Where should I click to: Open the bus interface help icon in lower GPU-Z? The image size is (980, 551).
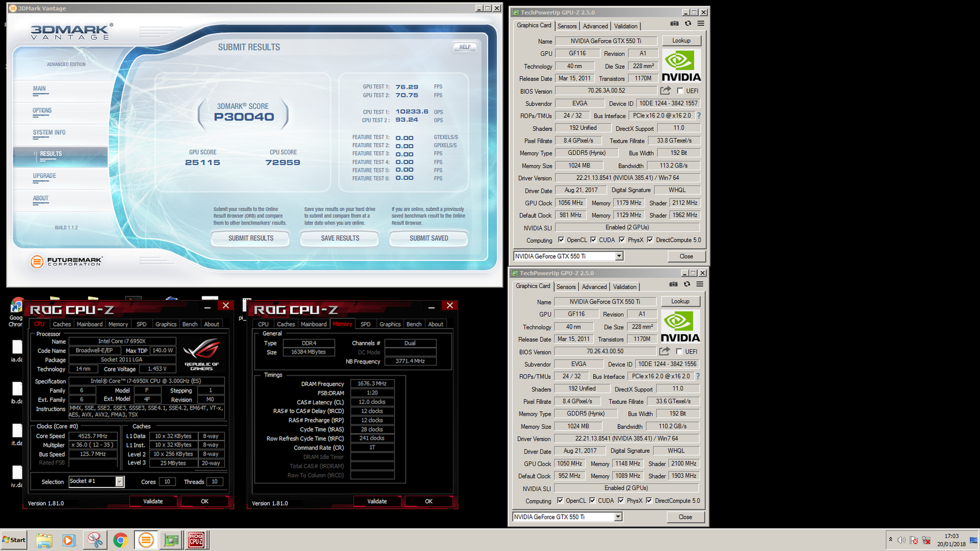pyautogui.click(x=698, y=377)
